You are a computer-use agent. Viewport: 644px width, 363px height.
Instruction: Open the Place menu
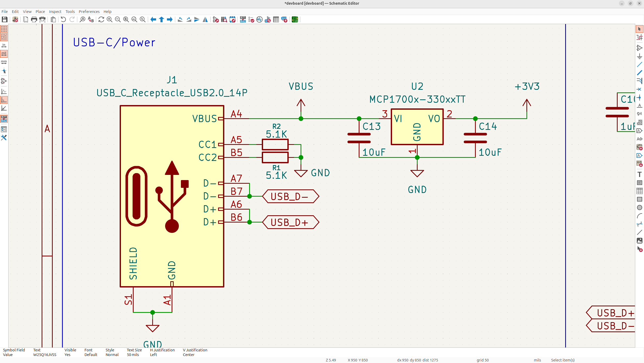(40, 12)
